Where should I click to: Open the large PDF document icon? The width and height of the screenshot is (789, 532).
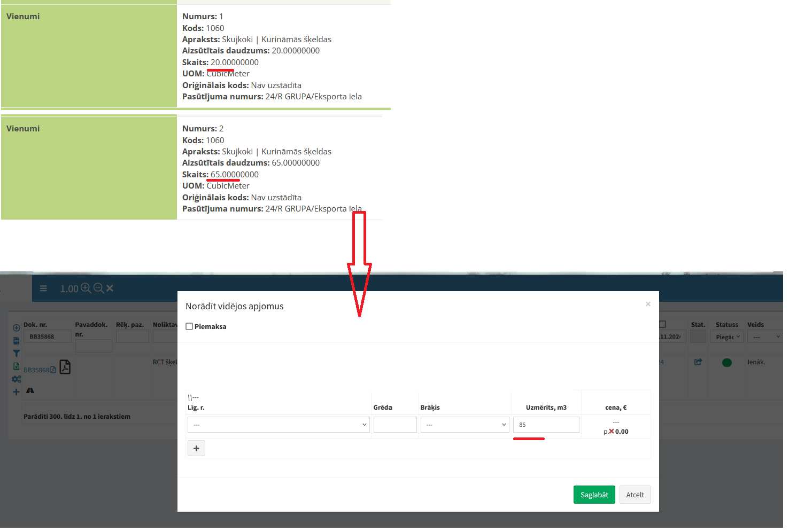pos(65,367)
